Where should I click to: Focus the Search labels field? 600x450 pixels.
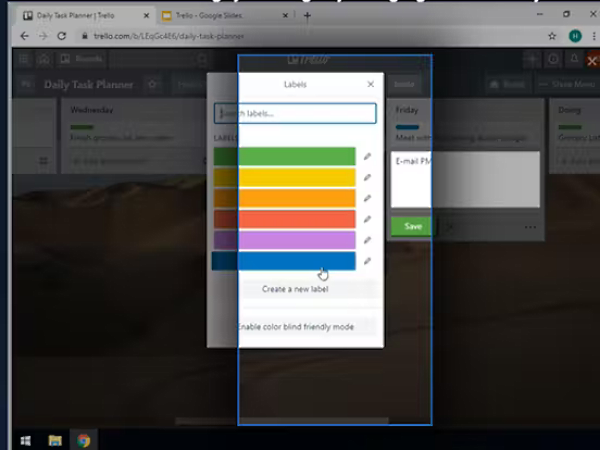[295, 113]
